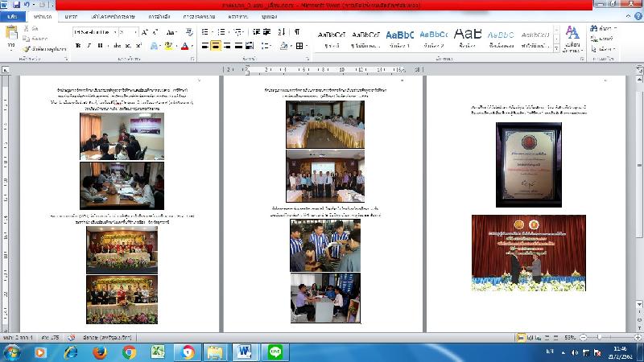This screenshot has width=644, height=362.
Task: Align text left
Action: click(x=205, y=46)
